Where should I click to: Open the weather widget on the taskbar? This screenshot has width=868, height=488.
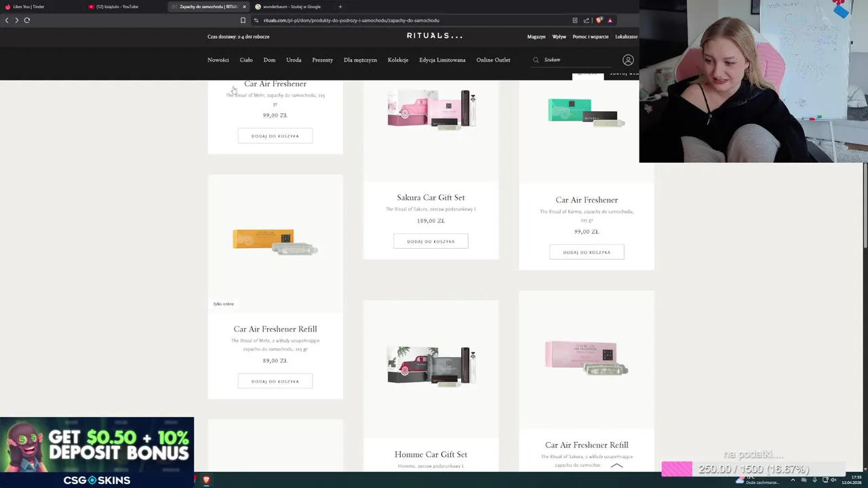tap(756, 480)
